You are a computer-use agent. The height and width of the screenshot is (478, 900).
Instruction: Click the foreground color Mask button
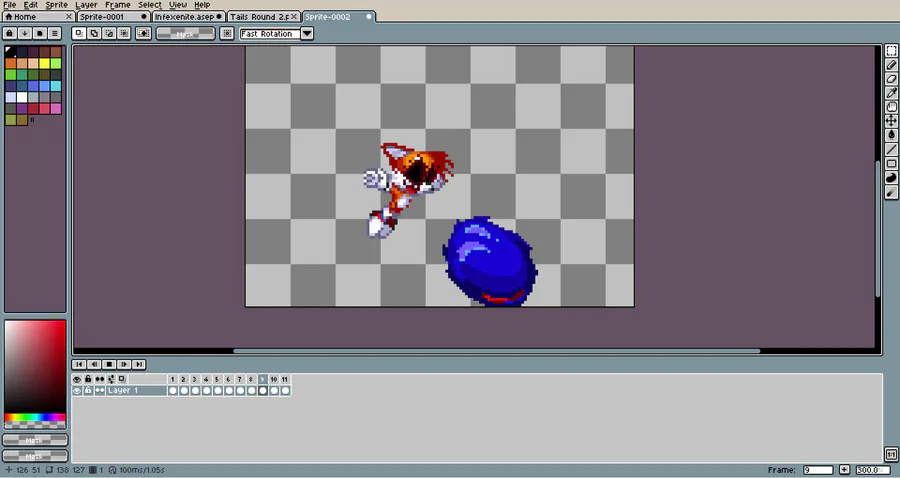35,440
